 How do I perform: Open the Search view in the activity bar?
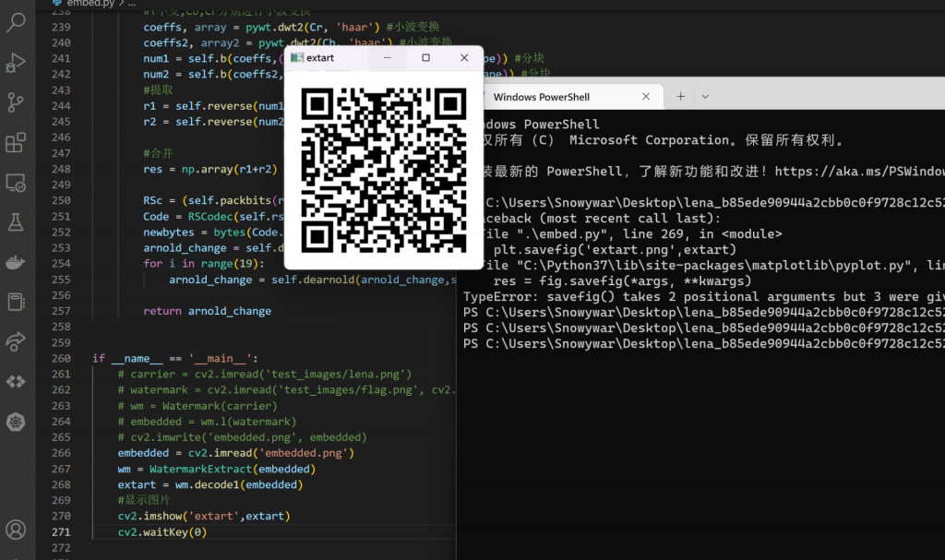pyautogui.click(x=16, y=23)
